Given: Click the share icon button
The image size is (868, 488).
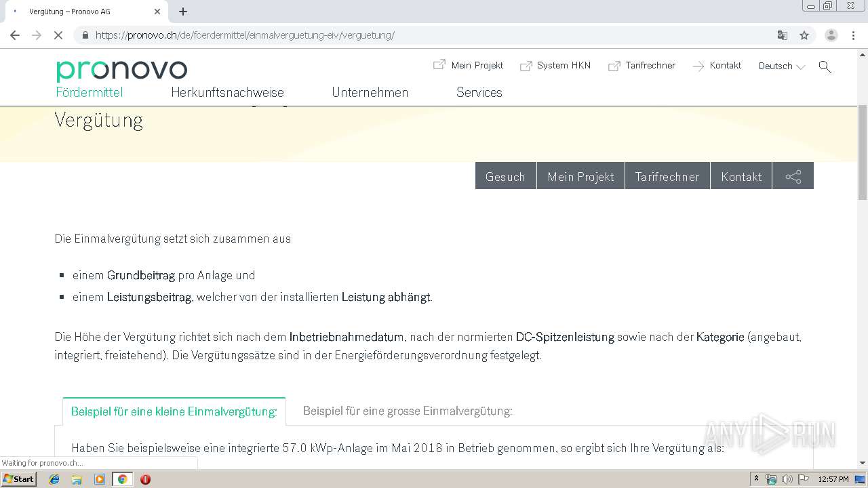Looking at the screenshot, I should pos(793,176).
